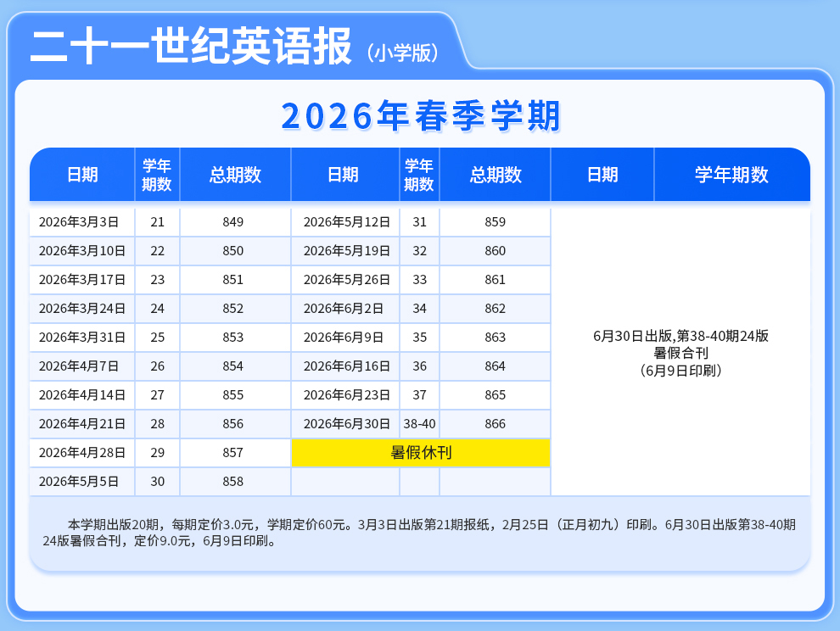The image size is (840, 631).
Task: Click the "2026年春季学期" heading
Action: [x=420, y=116]
